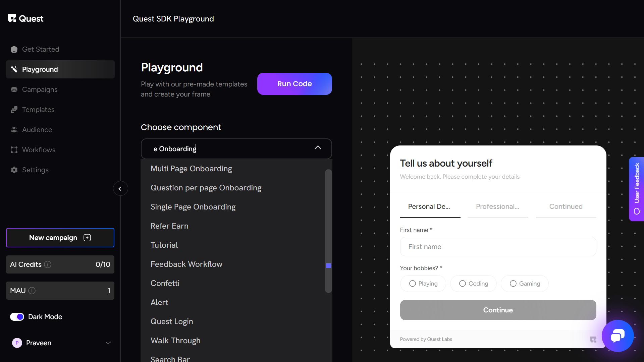Click the Workflows icon in sidebar
The image size is (644, 362).
click(x=14, y=150)
